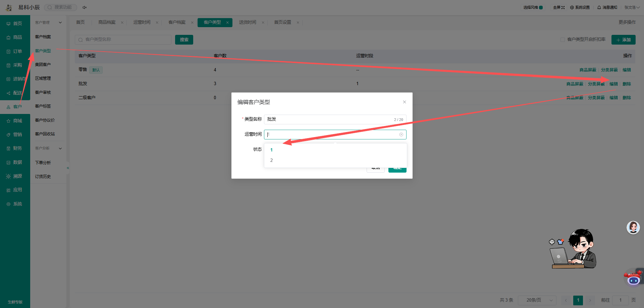Click the mute sound icon in header
The image size is (644, 308).
tap(85, 7)
